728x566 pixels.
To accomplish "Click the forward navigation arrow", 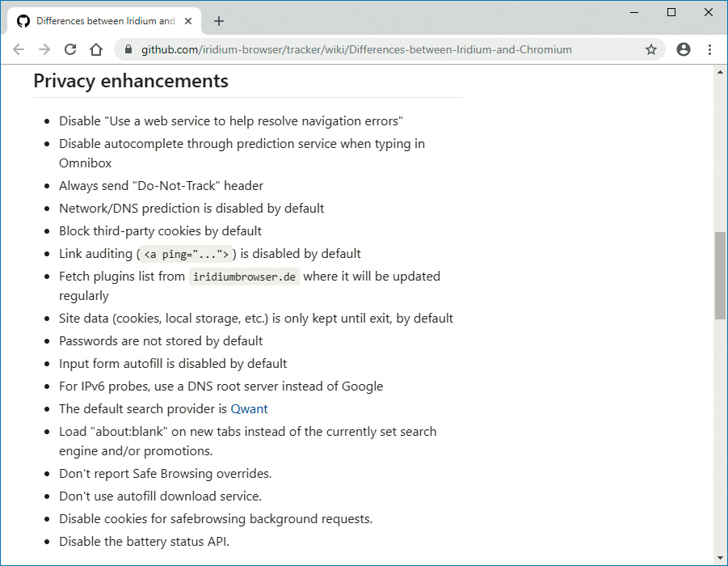I will [x=44, y=49].
